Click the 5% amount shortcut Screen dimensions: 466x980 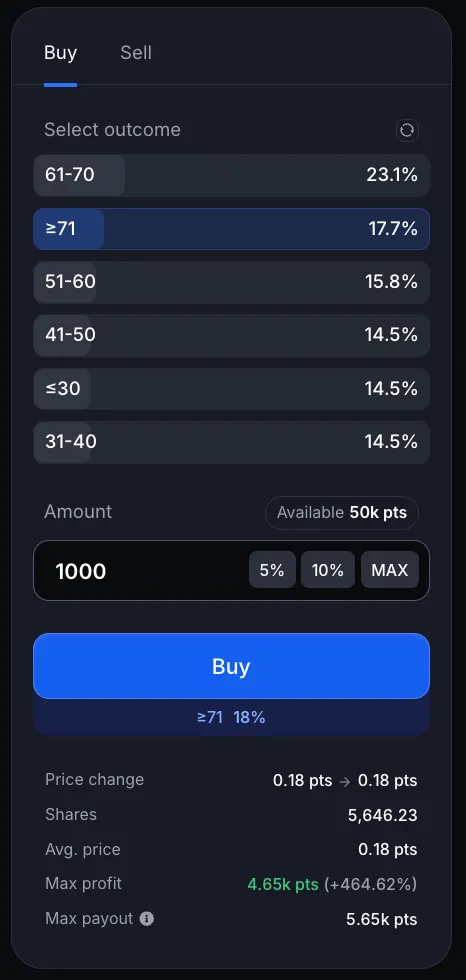pyautogui.click(x=272, y=570)
